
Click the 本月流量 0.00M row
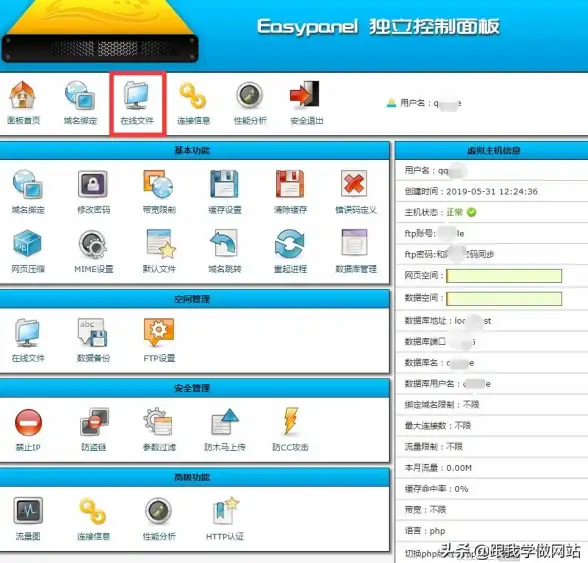pos(492,468)
